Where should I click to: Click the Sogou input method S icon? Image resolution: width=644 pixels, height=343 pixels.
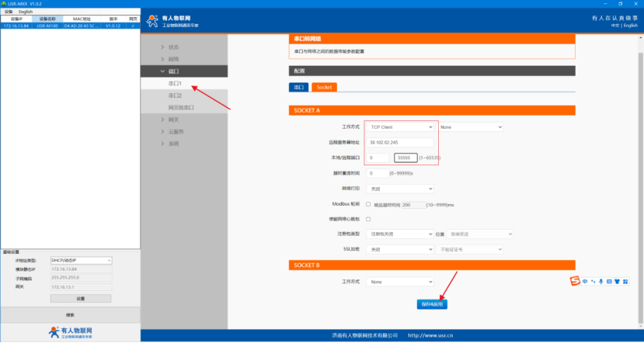tap(575, 280)
